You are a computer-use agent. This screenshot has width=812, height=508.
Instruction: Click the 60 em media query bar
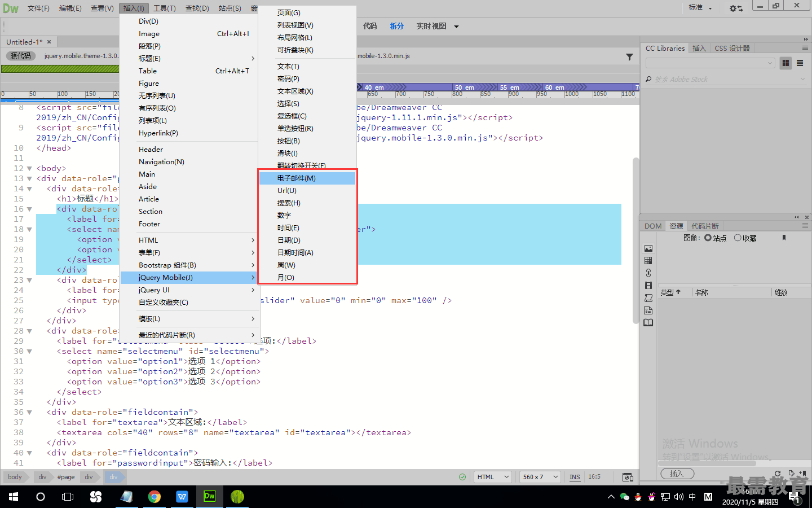click(x=589, y=87)
